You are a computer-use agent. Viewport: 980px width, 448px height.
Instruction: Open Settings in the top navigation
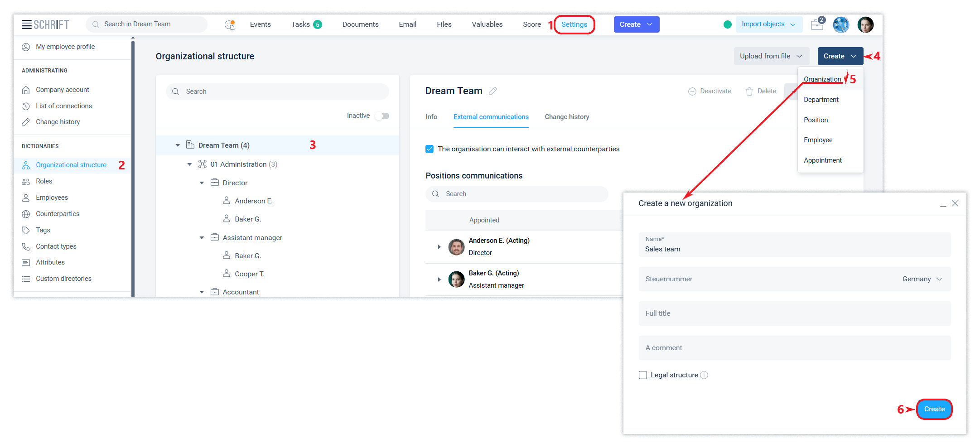tap(574, 24)
